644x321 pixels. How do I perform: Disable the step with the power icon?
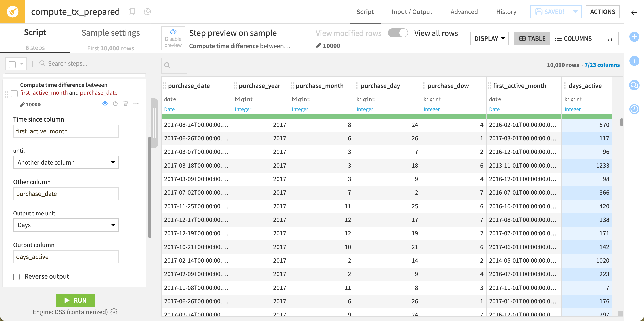(x=115, y=103)
